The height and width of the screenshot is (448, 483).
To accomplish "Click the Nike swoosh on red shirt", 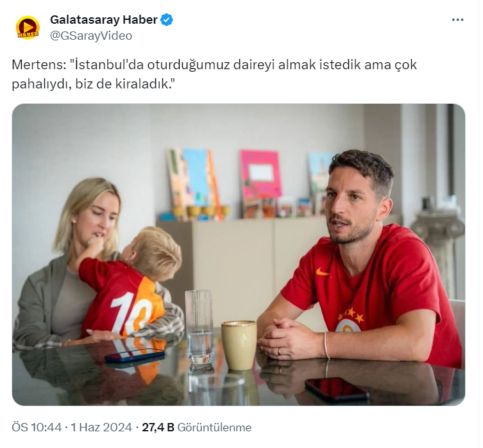I will (x=322, y=272).
